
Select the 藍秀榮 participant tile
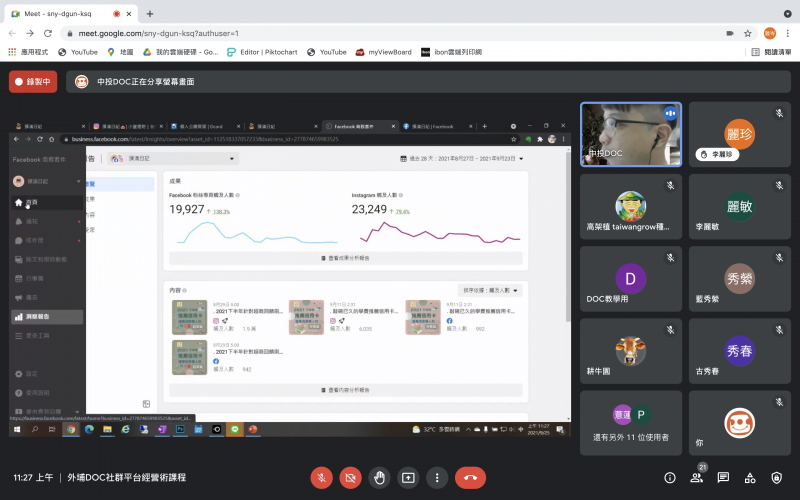point(740,279)
